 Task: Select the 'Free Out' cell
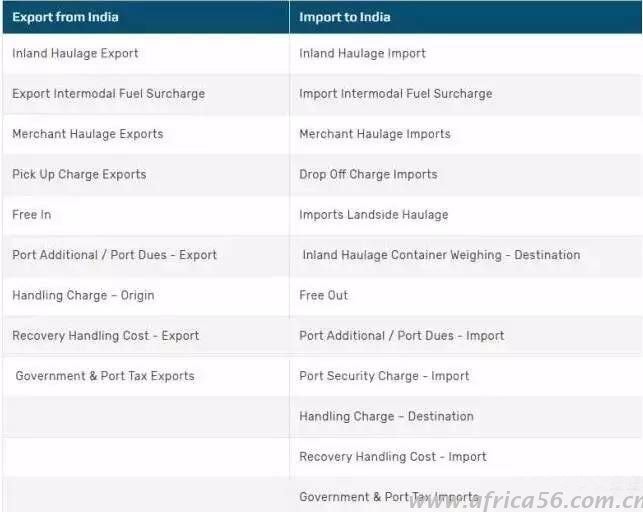(323, 296)
